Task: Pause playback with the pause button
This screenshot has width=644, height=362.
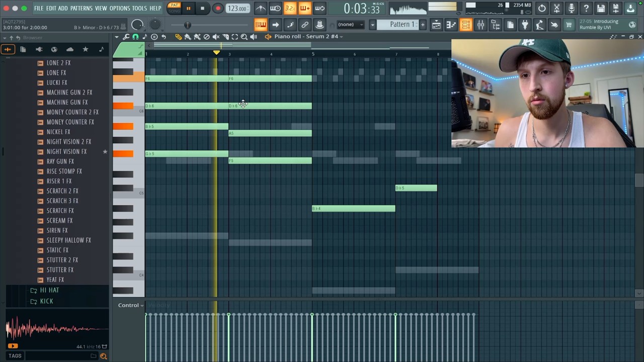Action: (188, 9)
